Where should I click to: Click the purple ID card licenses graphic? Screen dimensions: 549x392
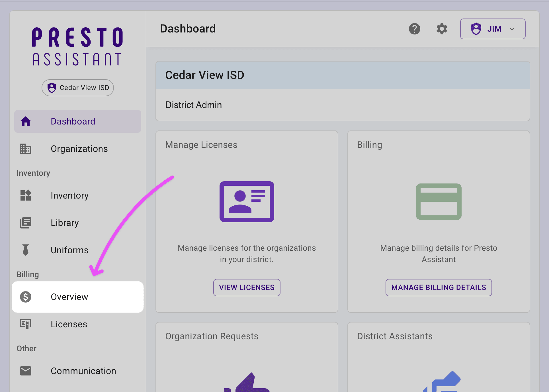(x=247, y=202)
